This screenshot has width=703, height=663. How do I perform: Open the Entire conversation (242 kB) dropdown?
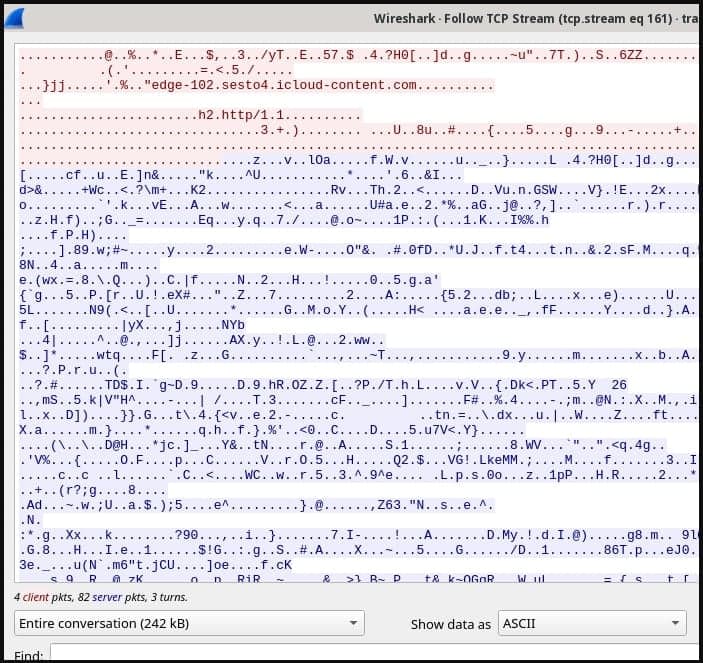pyautogui.click(x=189, y=623)
